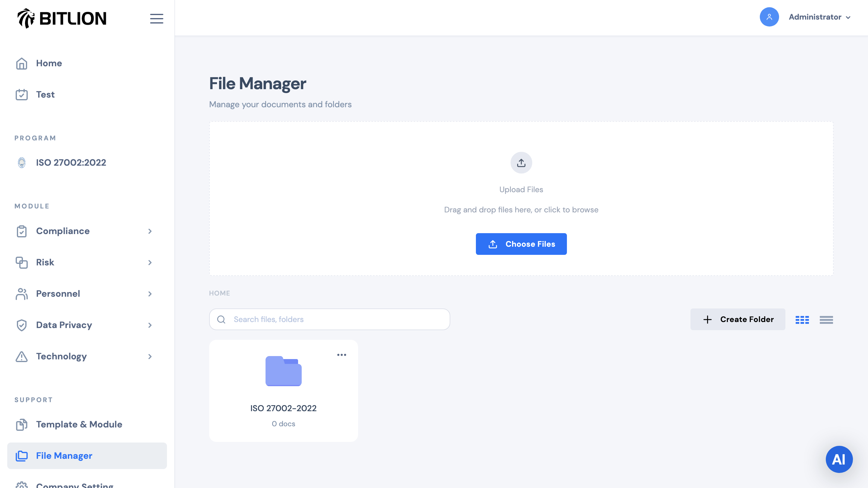Click the ISO 27002:2022 badge icon
Viewport: 868px width, 488px height.
[x=22, y=163]
